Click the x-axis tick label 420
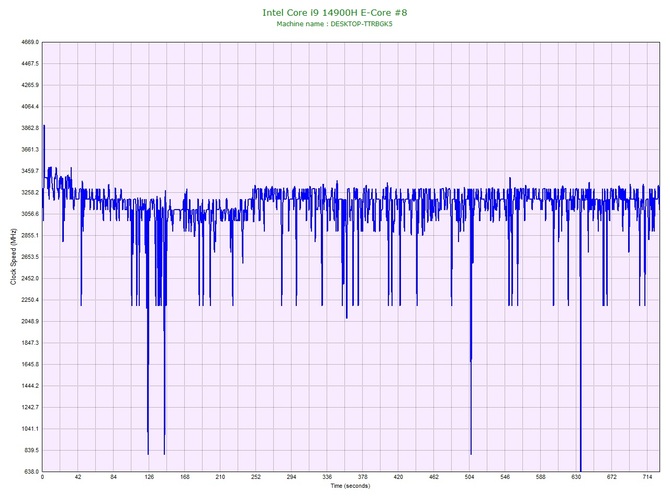 point(398,477)
